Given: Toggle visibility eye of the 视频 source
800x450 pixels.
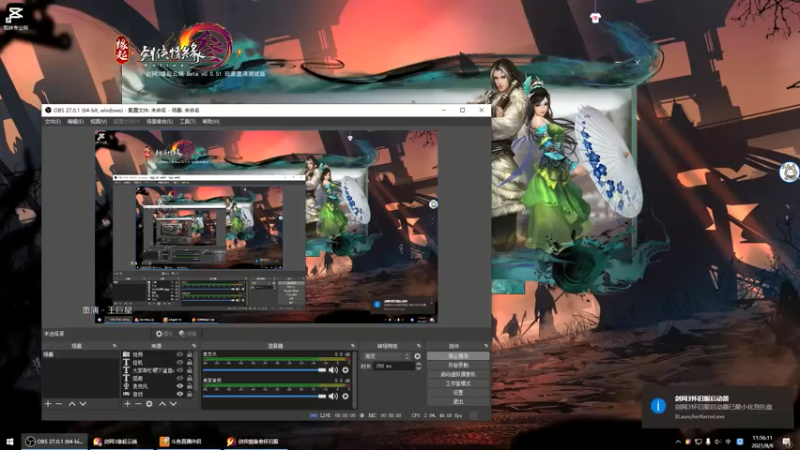Looking at the screenshot, I should click(x=180, y=354).
